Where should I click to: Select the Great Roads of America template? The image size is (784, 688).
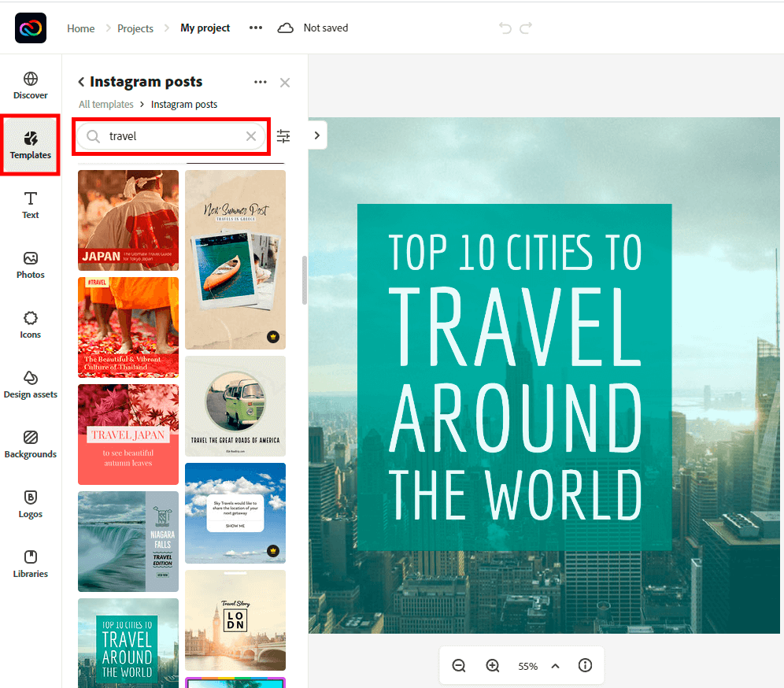point(235,406)
